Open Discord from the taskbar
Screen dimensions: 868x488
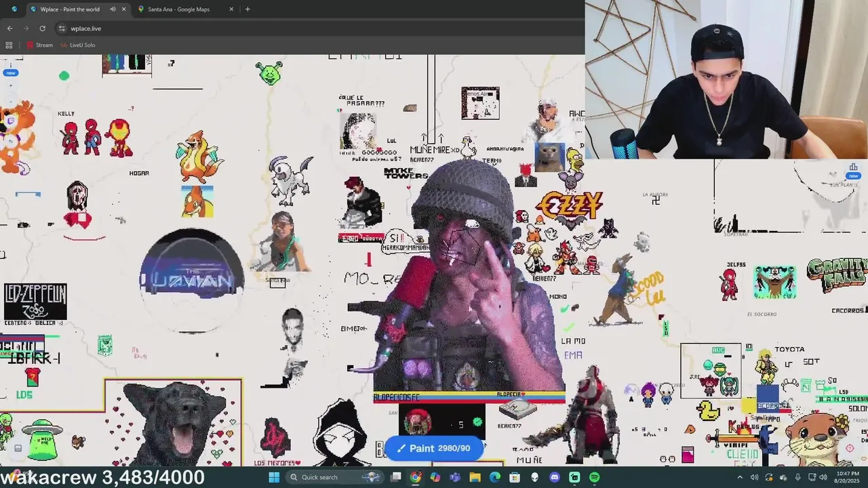click(555, 477)
